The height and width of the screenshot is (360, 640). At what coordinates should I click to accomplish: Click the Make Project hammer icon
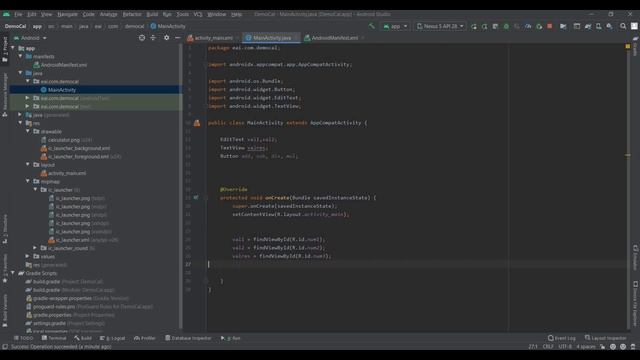tap(372, 26)
